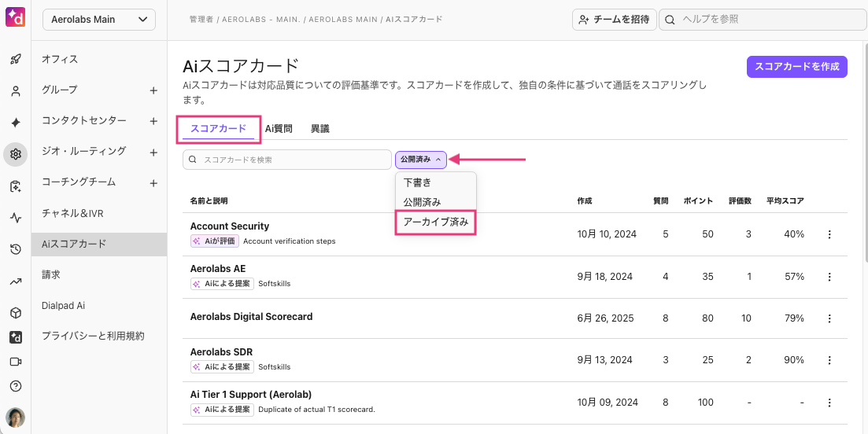Open the cube box icon in sidebar
Image resolution: width=868 pixels, height=434 pixels.
pos(16,314)
